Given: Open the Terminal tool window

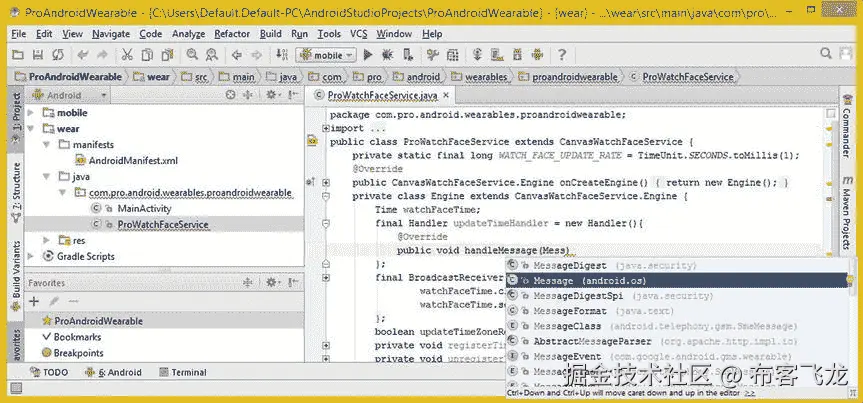Looking at the screenshot, I should coord(183,372).
